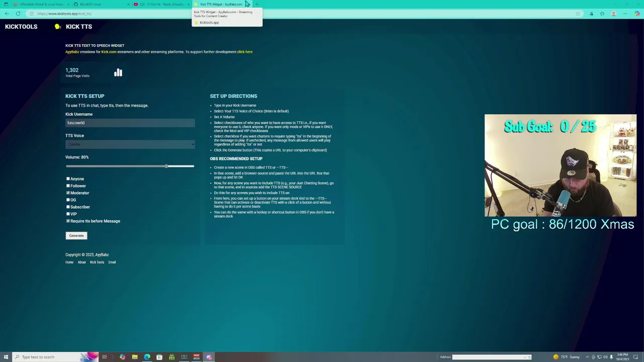
Task: Check the VIP checkbox
Action: [x=68, y=214]
